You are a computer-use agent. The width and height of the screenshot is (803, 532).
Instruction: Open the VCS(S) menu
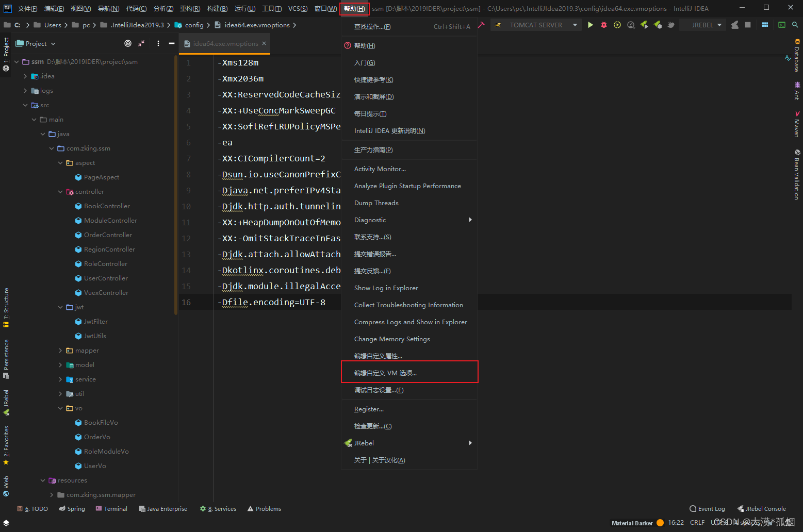click(298, 8)
